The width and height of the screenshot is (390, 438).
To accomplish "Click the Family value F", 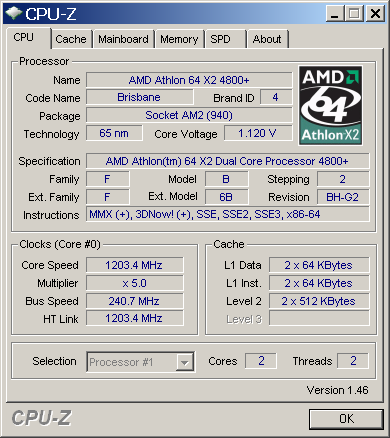I will pyautogui.click(x=107, y=179).
